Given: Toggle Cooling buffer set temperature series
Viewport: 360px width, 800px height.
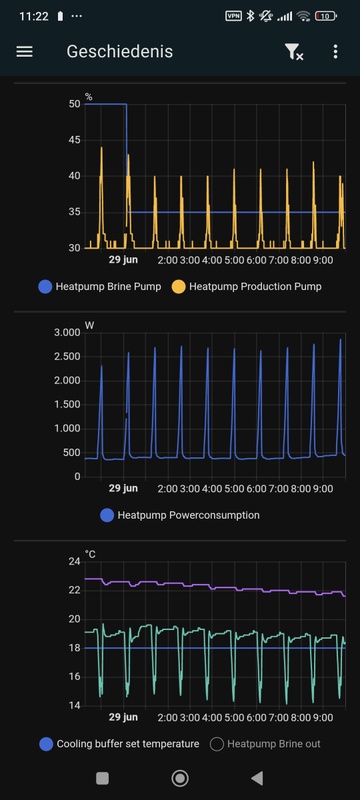Looking at the screenshot, I should coord(119,744).
